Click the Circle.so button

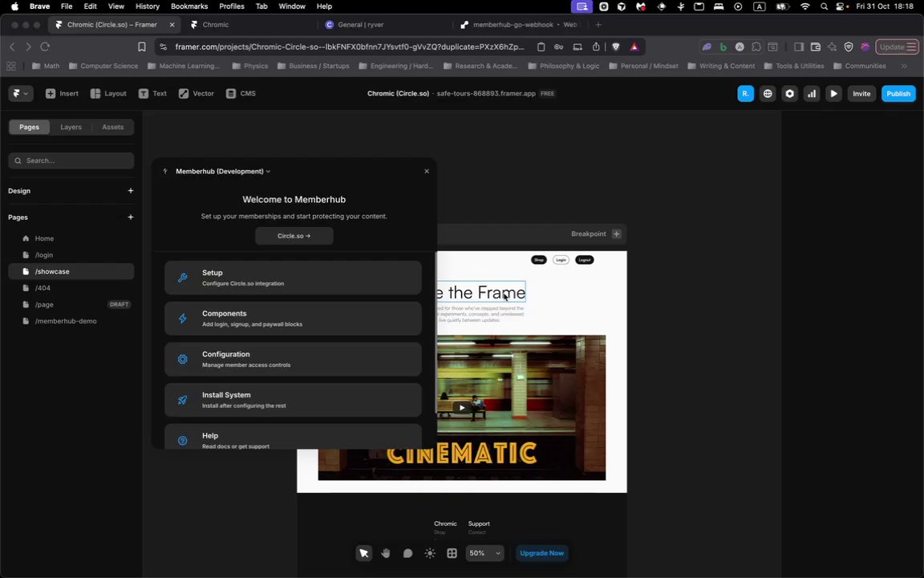[294, 236]
